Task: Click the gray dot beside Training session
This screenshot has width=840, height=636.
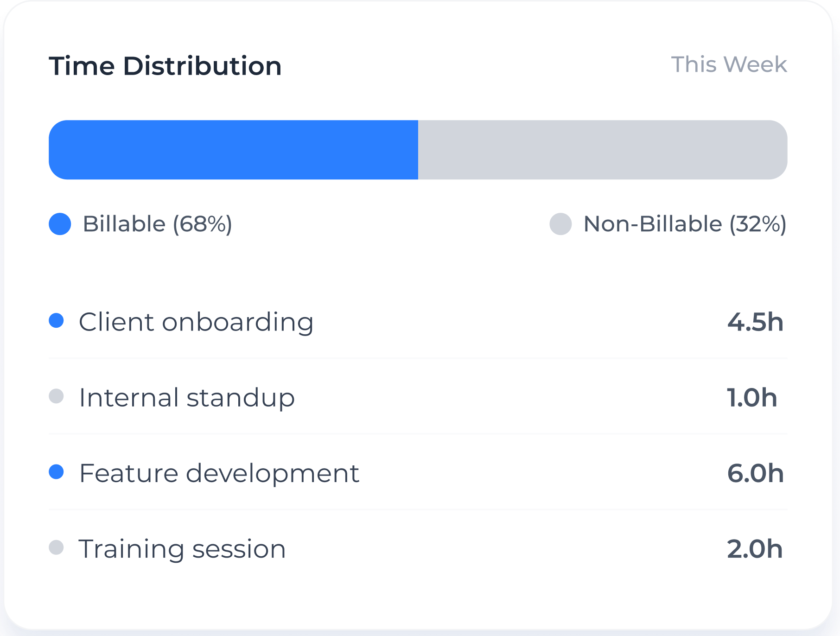Action: coord(56,547)
